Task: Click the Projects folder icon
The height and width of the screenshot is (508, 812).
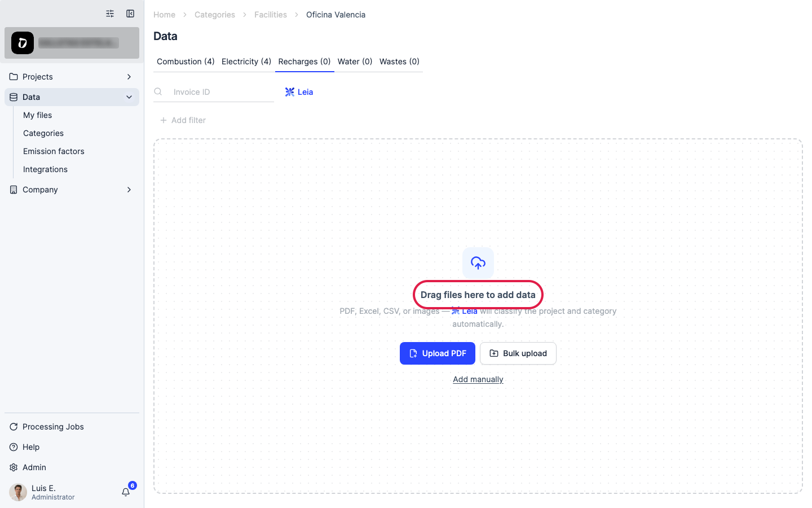Action: point(14,77)
